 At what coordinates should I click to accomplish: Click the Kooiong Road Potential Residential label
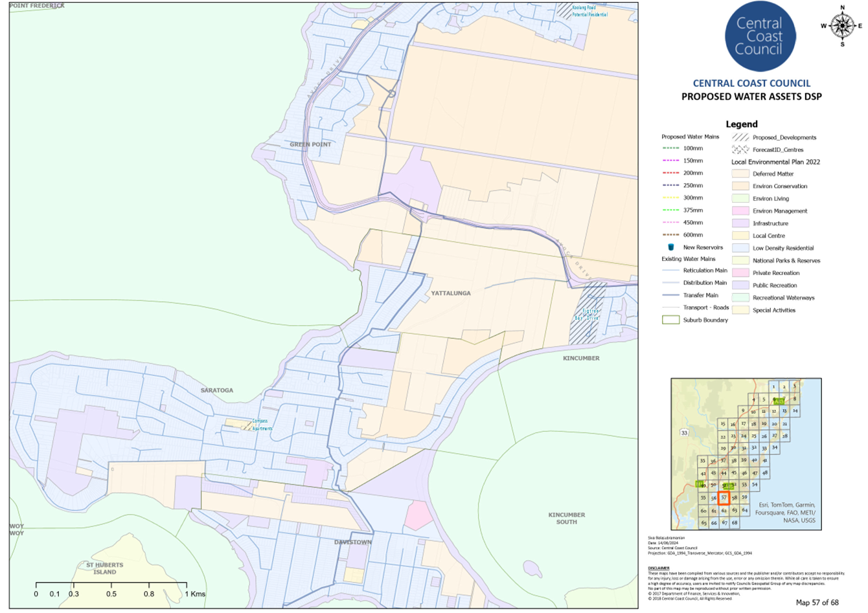589,11
